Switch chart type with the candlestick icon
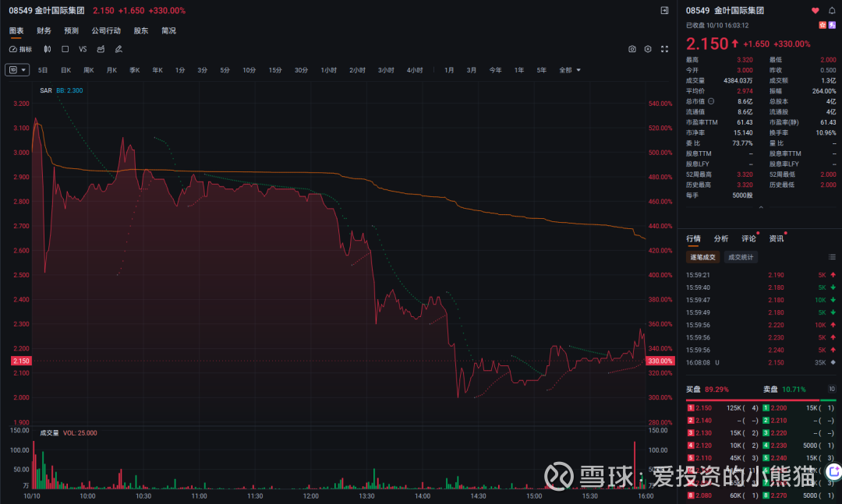 tap(48, 49)
